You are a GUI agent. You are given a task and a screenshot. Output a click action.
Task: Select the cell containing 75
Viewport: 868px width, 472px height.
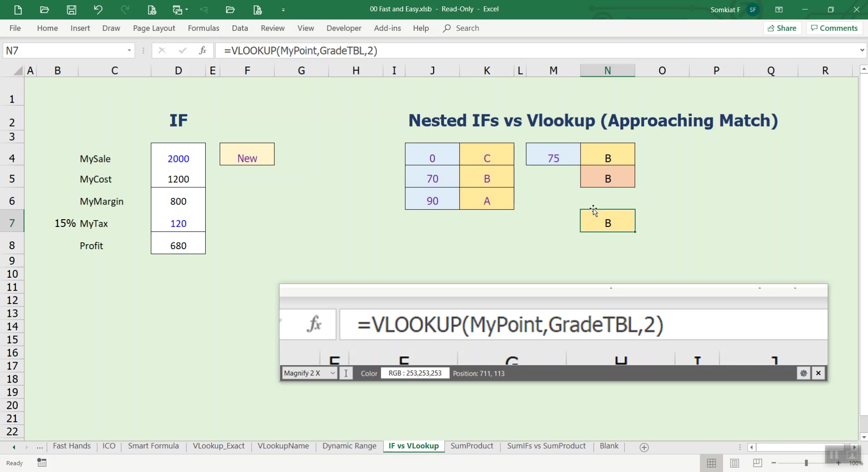pyautogui.click(x=553, y=154)
